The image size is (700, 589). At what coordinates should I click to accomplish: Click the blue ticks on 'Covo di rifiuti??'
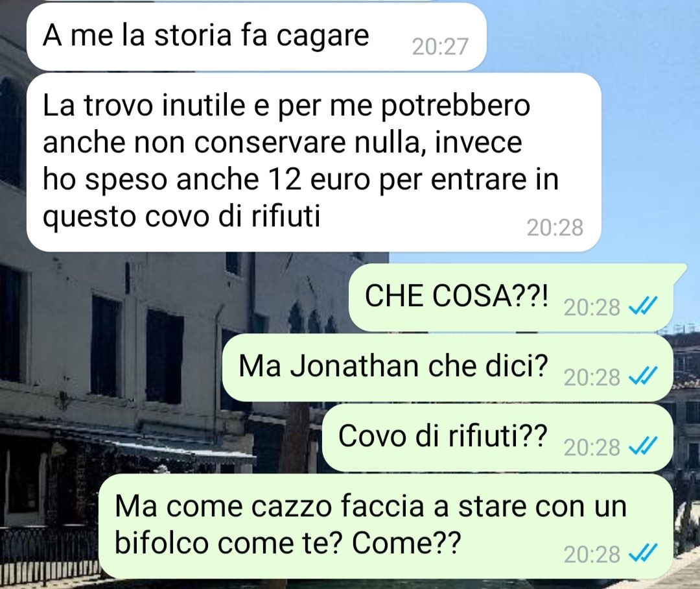[643, 446]
